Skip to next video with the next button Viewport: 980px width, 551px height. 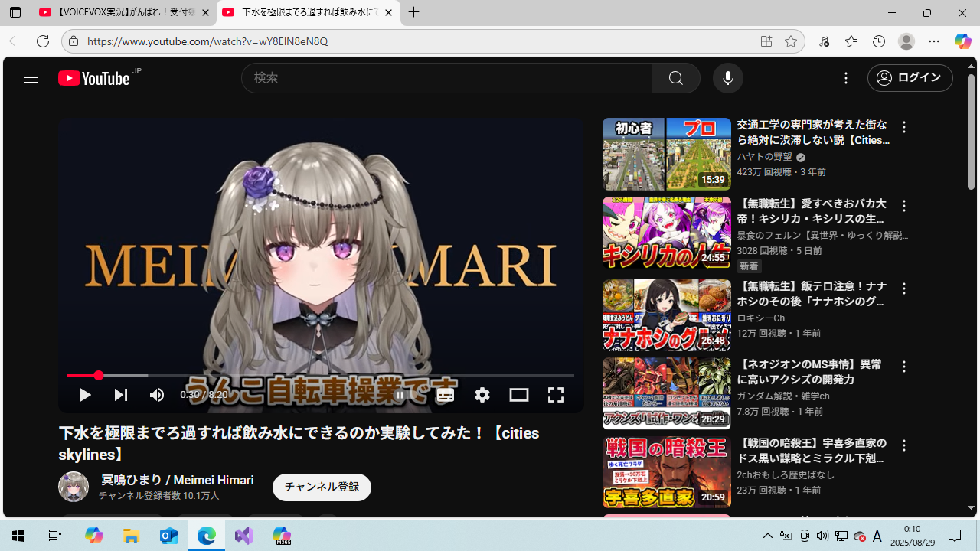pyautogui.click(x=120, y=395)
